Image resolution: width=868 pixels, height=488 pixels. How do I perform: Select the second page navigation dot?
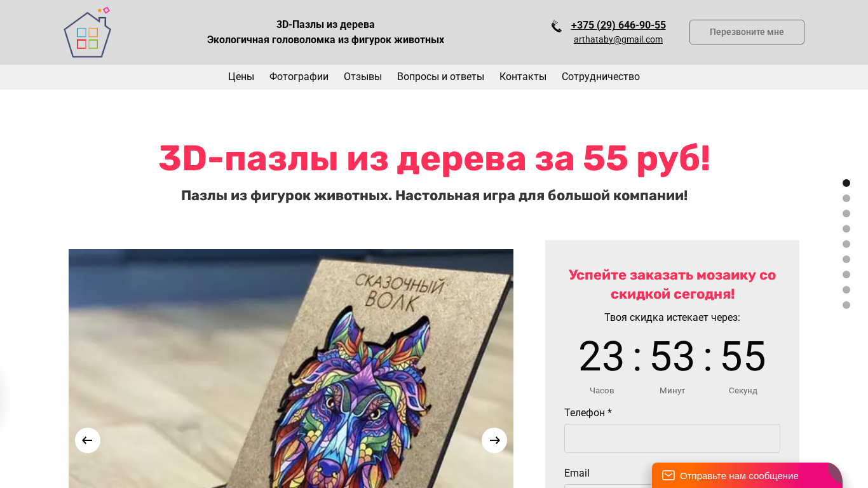[846, 198]
